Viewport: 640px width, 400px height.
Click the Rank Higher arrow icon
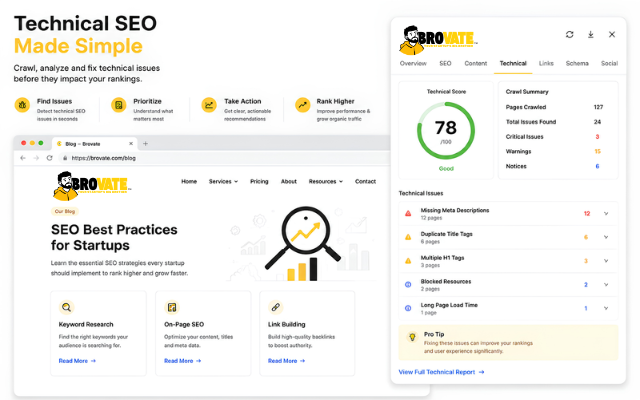[x=302, y=105]
